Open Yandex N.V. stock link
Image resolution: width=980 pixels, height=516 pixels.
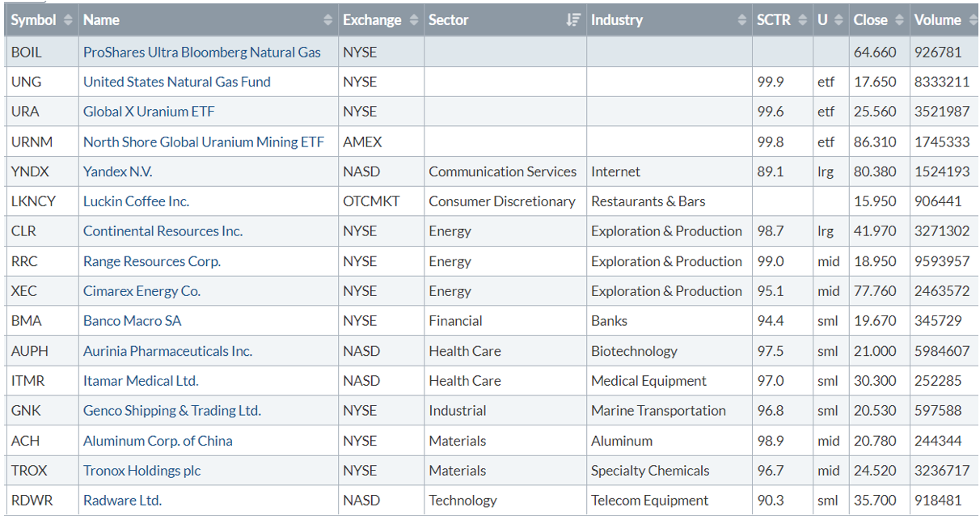coord(117,171)
